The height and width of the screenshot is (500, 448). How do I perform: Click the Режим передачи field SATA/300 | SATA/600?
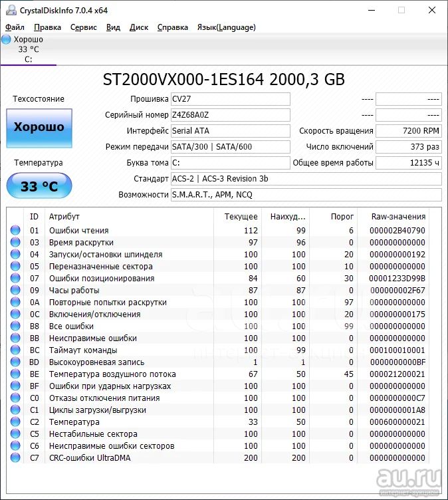231,147
